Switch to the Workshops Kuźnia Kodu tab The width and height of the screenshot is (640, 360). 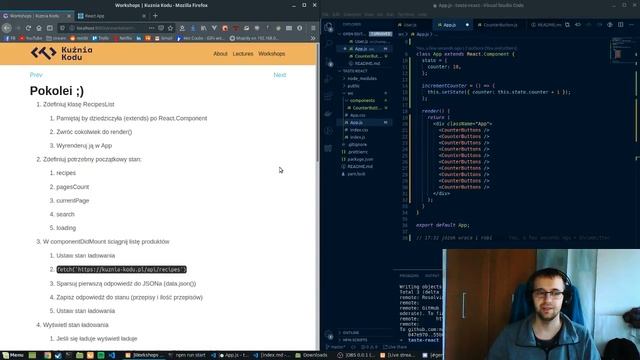[37, 16]
